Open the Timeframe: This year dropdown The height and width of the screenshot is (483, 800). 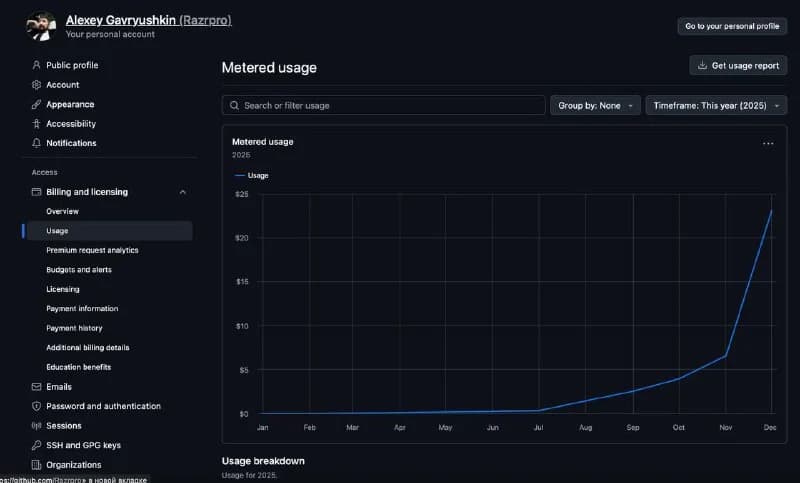coord(716,106)
